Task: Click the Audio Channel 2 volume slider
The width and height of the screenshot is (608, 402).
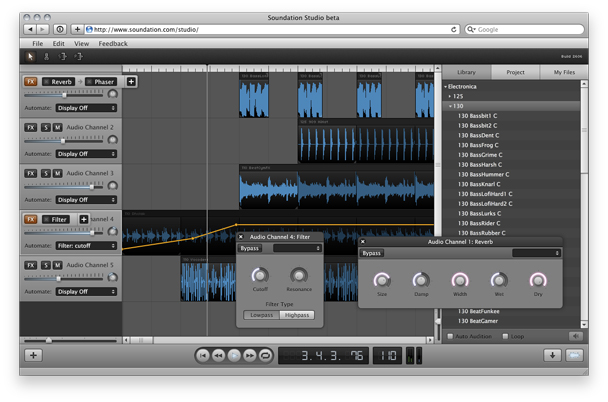Action: 63,140
